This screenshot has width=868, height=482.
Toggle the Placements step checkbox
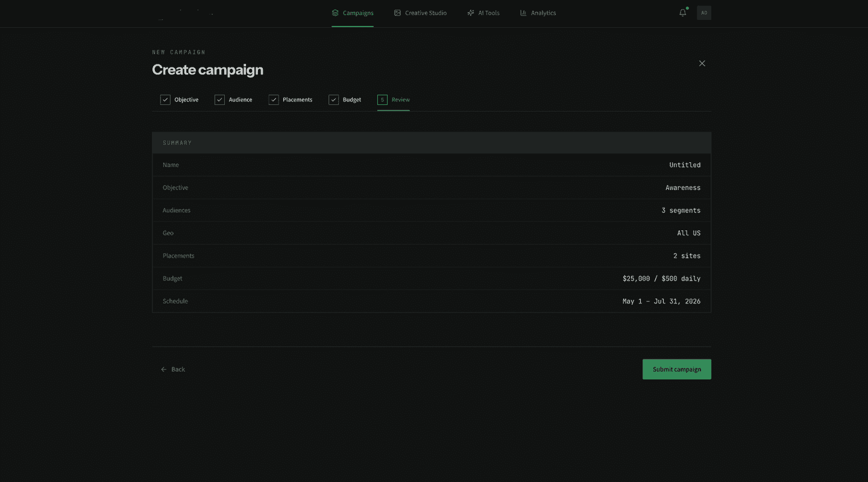274,99
